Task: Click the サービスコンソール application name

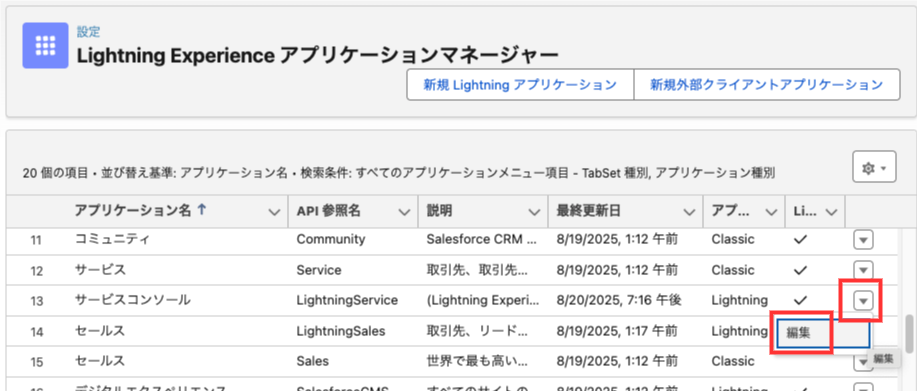Action: [133, 300]
